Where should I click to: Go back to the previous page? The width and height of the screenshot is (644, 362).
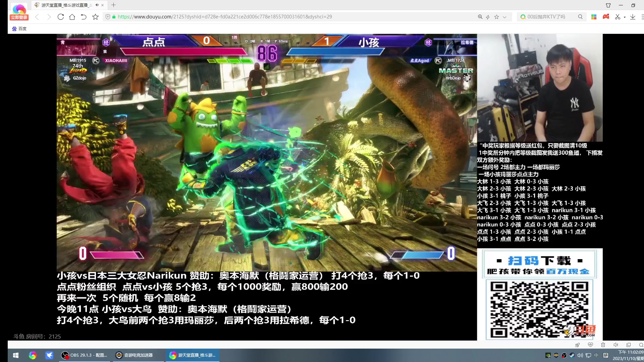pyautogui.click(x=37, y=17)
